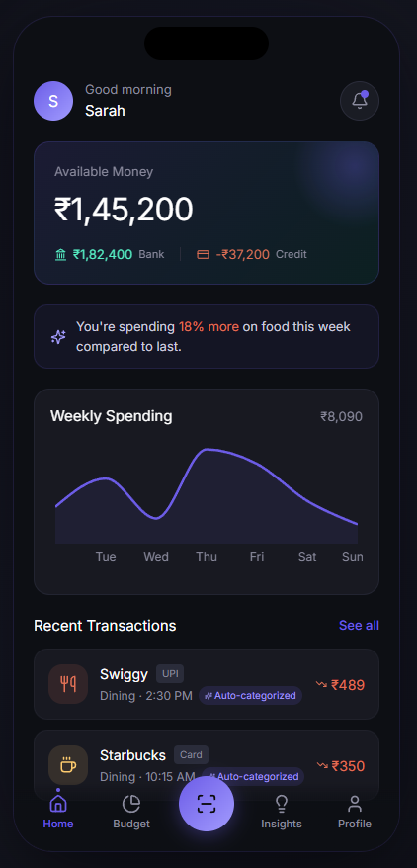This screenshot has height=868, width=417.
Task: Tap the center scan button
Action: pos(207,804)
